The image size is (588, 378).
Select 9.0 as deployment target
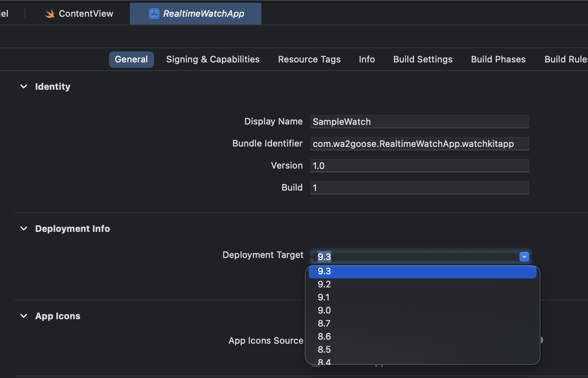point(423,310)
